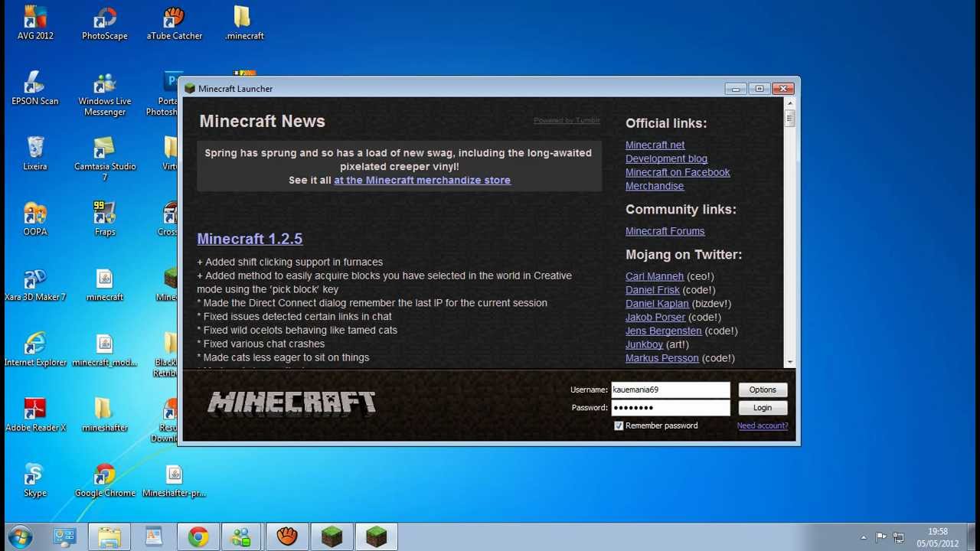
Task: Click the "Fixed various chat crashes" line
Action: click(x=261, y=344)
